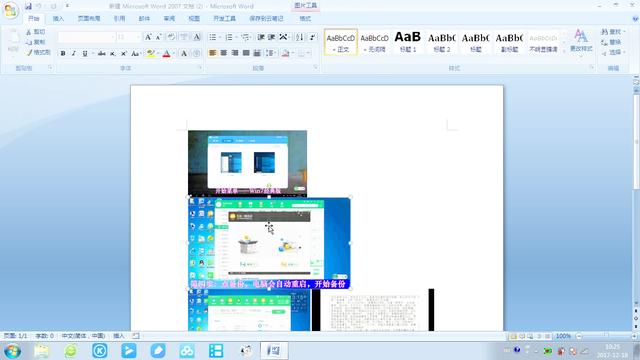Expand the Font dialog launcher
Screen dimensions: 640x360
200,68
